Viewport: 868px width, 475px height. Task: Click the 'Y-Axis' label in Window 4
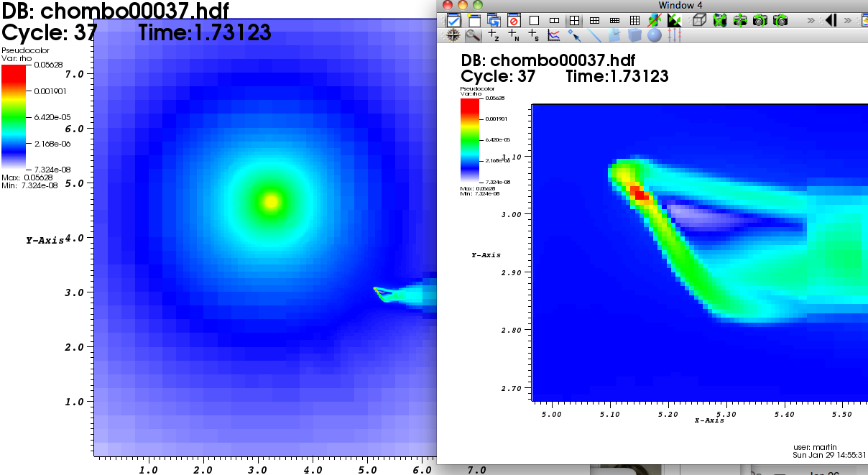tap(486, 254)
